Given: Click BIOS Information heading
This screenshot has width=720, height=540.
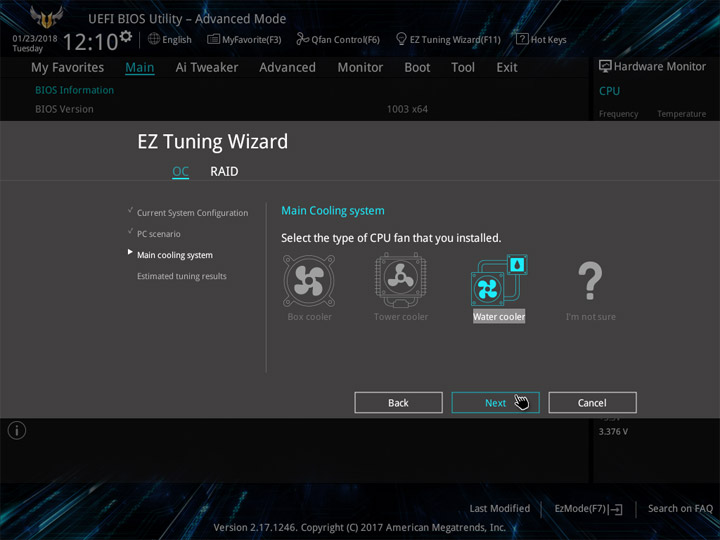Looking at the screenshot, I should 74,90.
